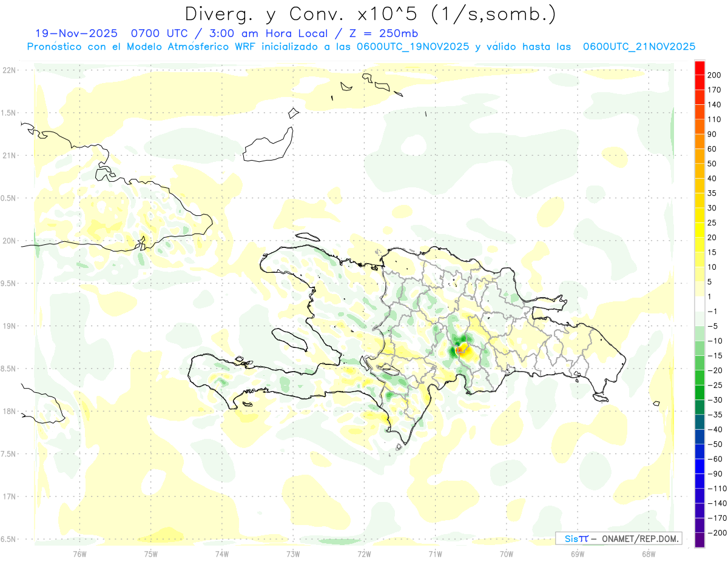This screenshot has width=728, height=562.
Task: Click the positive '110' color scale label
Action: click(x=715, y=119)
